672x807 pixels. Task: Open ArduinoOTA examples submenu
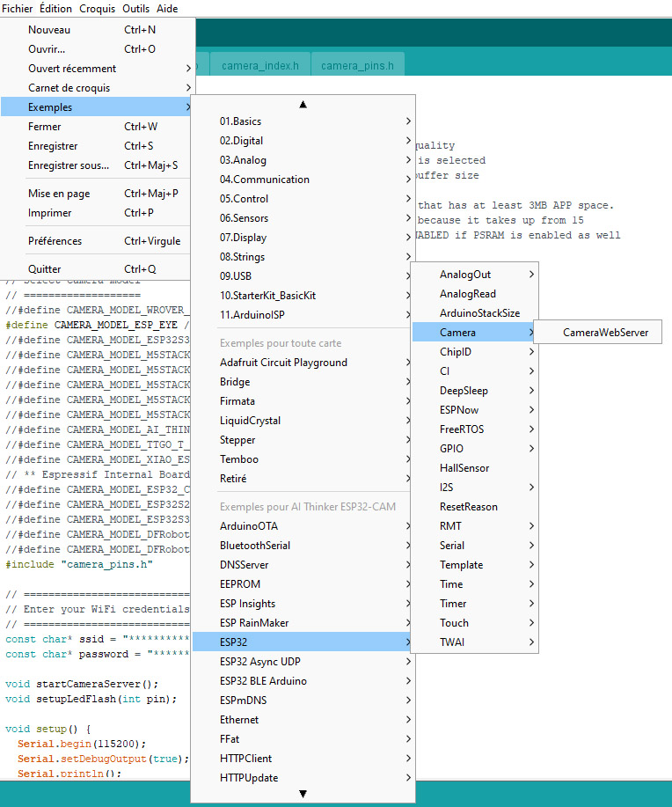click(303, 526)
